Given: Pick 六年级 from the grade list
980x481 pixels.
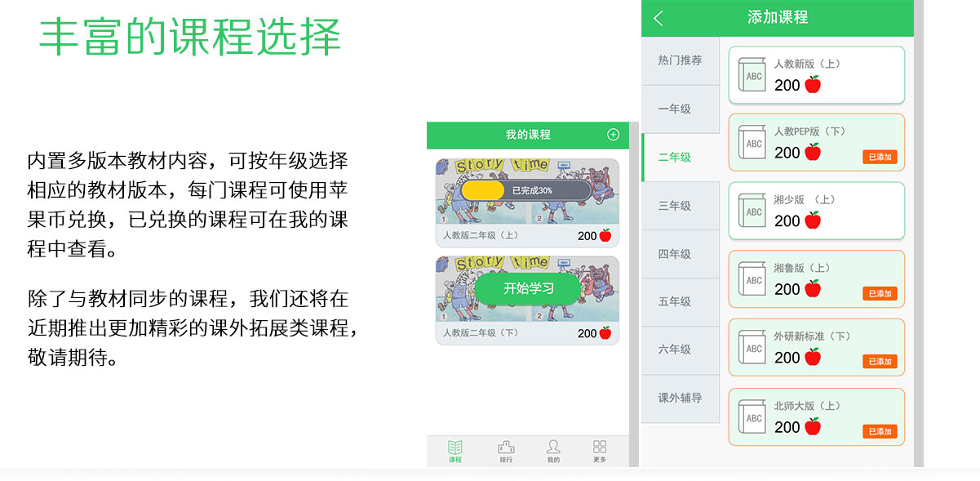Looking at the screenshot, I should click(680, 350).
